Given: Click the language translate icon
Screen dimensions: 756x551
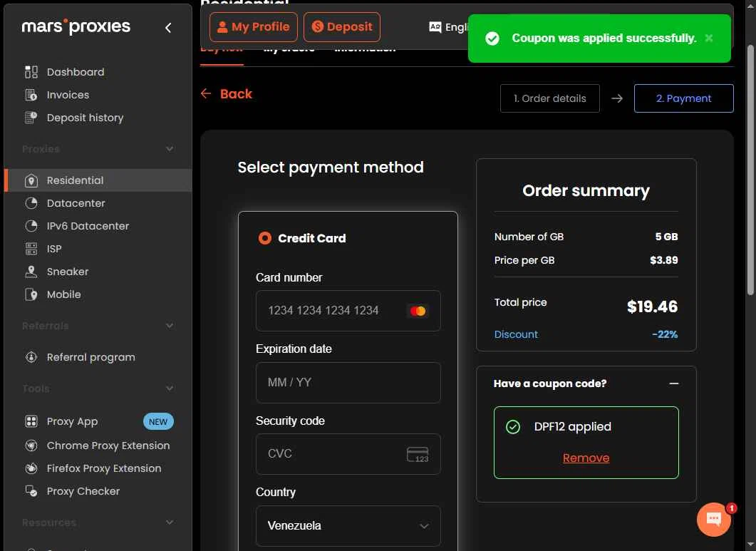Looking at the screenshot, I should click(x=435, y=27).
